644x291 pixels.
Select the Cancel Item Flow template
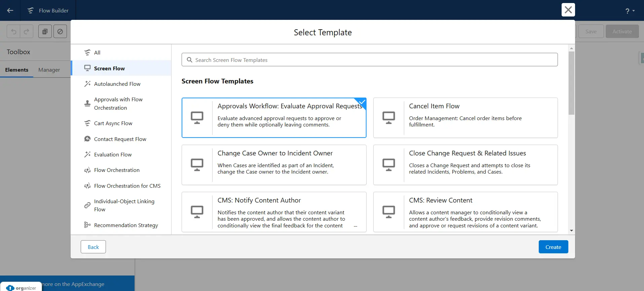(465, 118)
